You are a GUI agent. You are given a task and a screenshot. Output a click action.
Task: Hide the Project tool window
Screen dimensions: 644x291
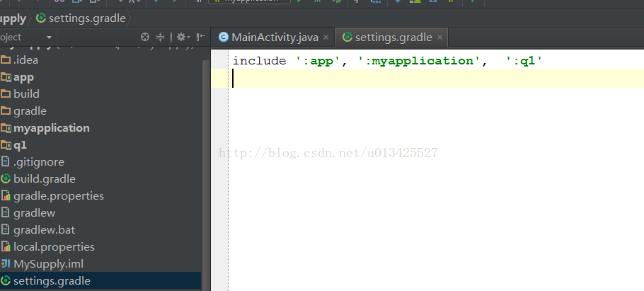click(x=200, y=38)
